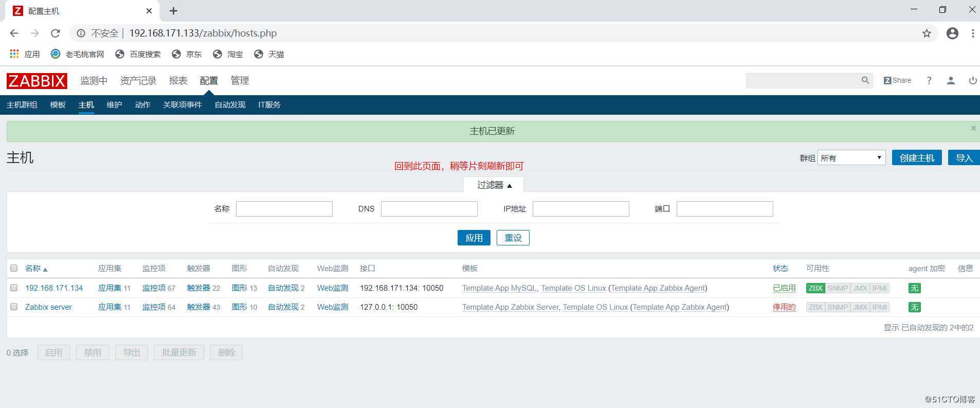Collapse the 过滤器 filter panel
Viewport: 980px width, 408px height.
click(x=494, y=185)
